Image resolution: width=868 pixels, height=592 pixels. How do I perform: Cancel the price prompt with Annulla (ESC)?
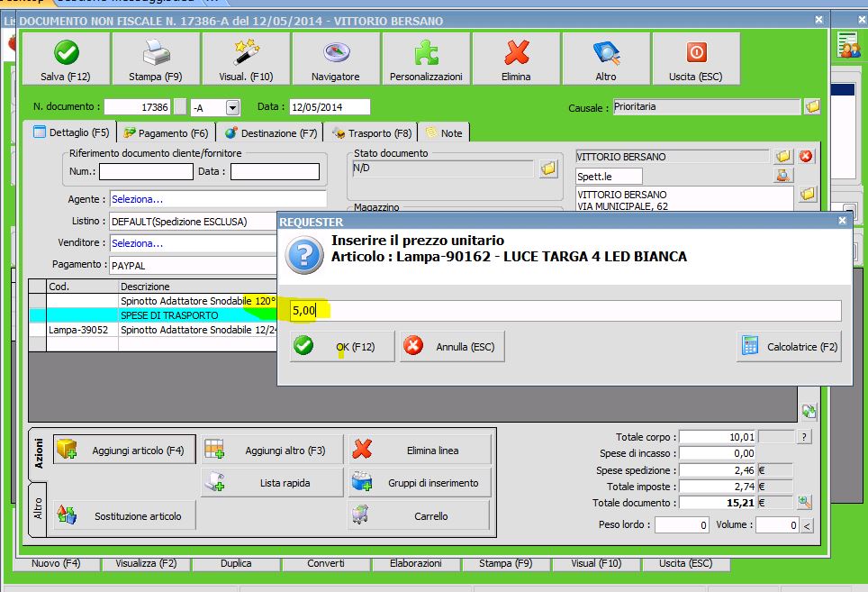[452, 346]
